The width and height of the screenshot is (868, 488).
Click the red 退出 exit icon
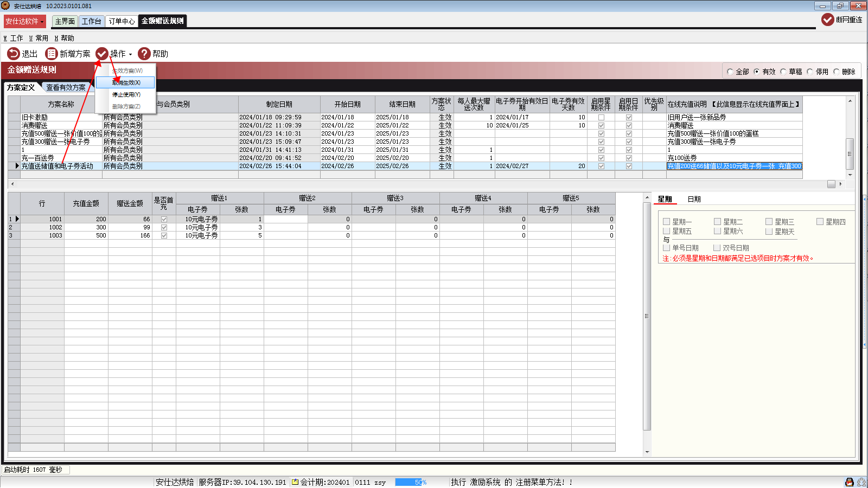13,54
